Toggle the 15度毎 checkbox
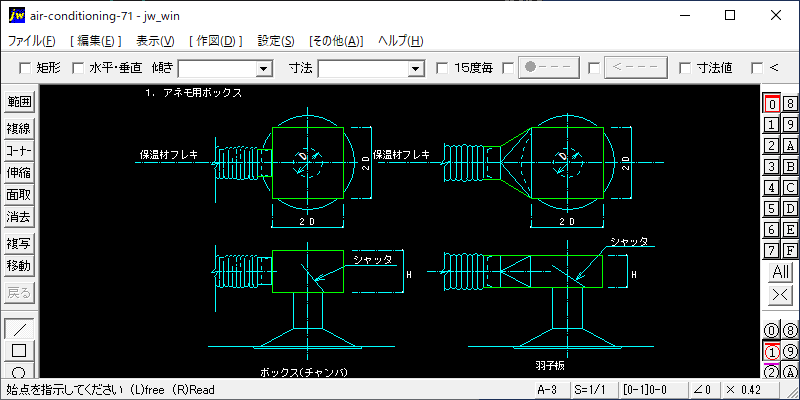 tap(442, 68)
